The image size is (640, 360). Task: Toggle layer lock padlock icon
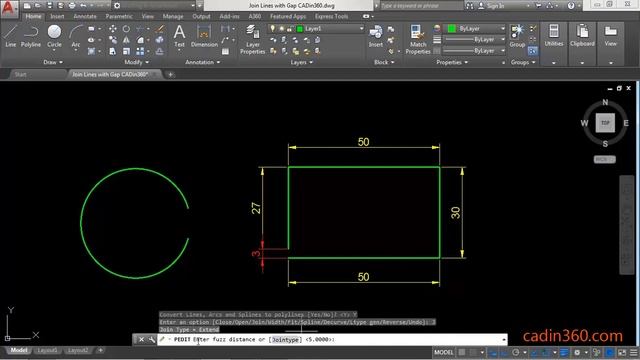pyautogui.click(x=289, y=29)
